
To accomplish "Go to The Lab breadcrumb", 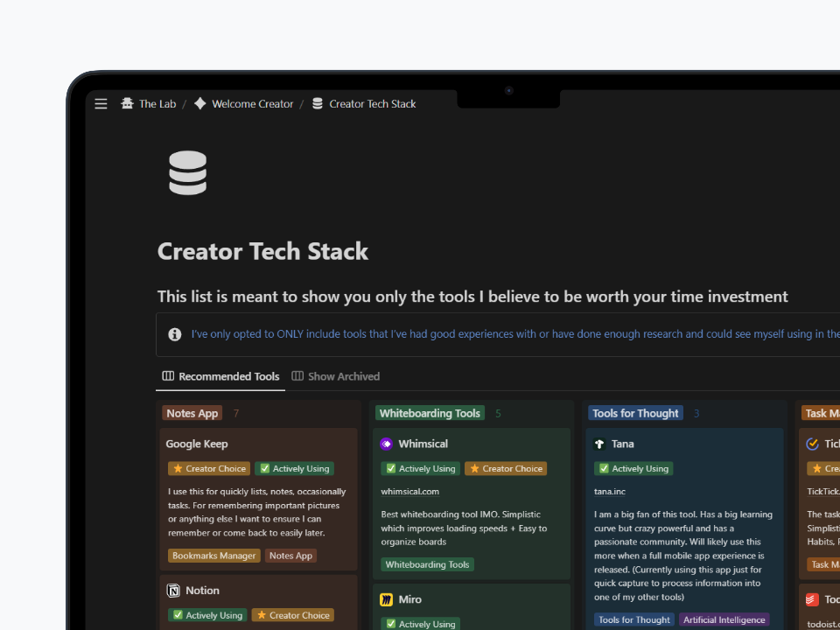I will [157, 104].
